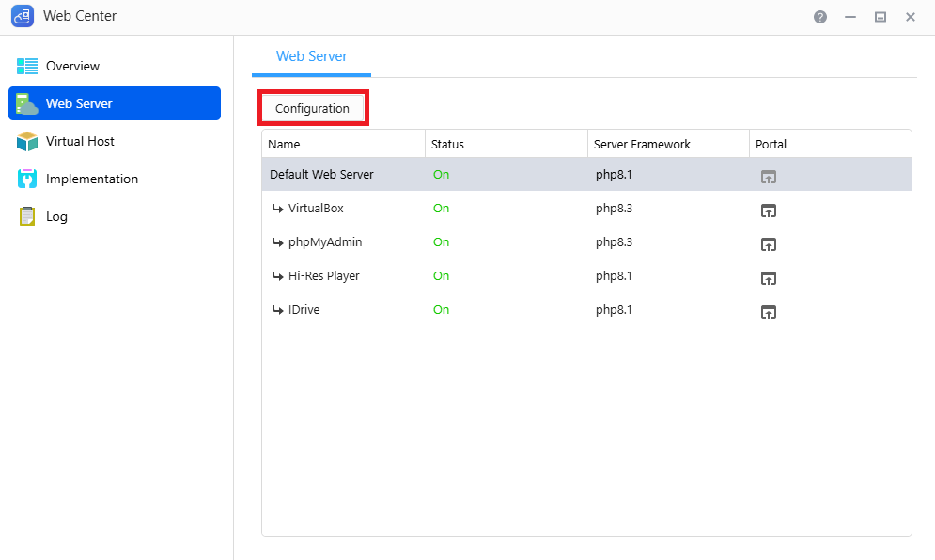Open the portal icon for IDrive
The height and width of the screenshot is (560, 935).
coord(768,312)
